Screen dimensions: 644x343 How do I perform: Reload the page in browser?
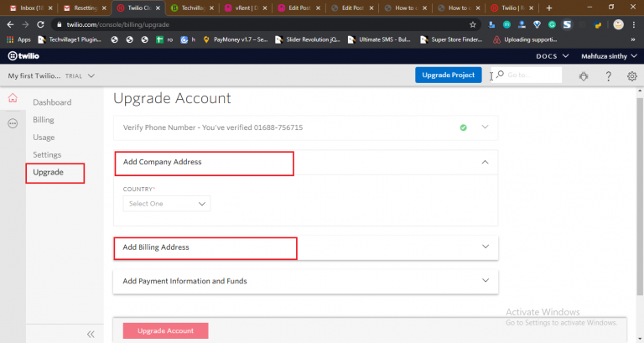click(x=42, y=25)
